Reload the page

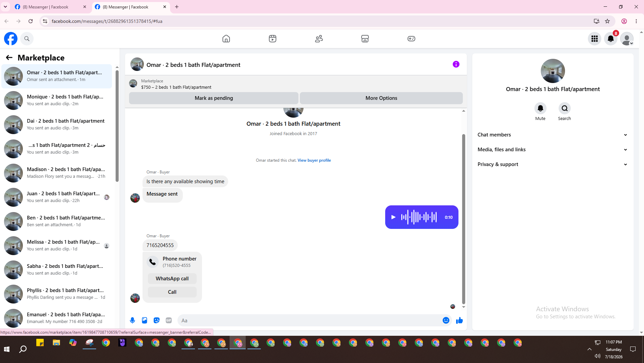click(x=31, y=21)
